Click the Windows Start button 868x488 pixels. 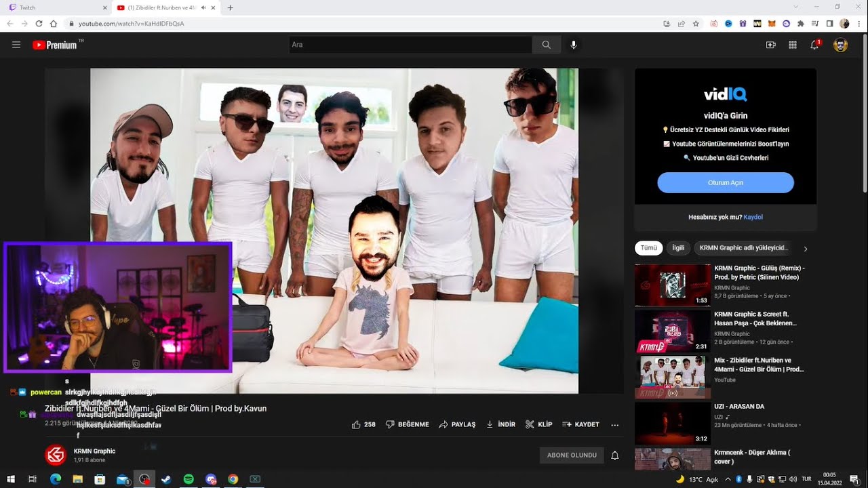pos(11,479)
